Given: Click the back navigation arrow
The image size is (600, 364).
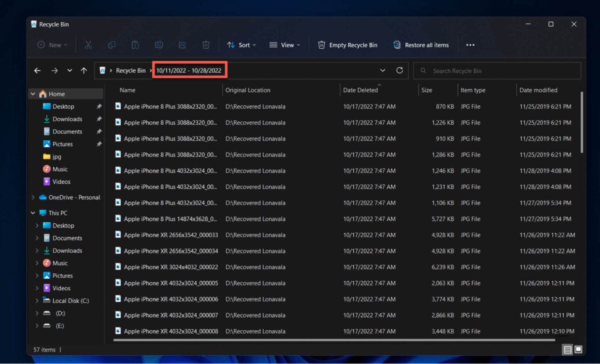Looking at the screenshot, I should coord(37,70).
